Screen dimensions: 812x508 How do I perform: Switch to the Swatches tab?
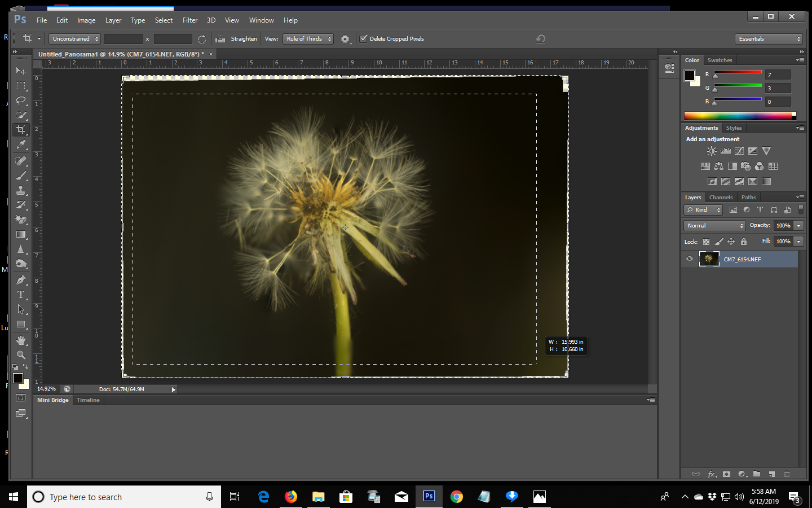tap(720, 60)
